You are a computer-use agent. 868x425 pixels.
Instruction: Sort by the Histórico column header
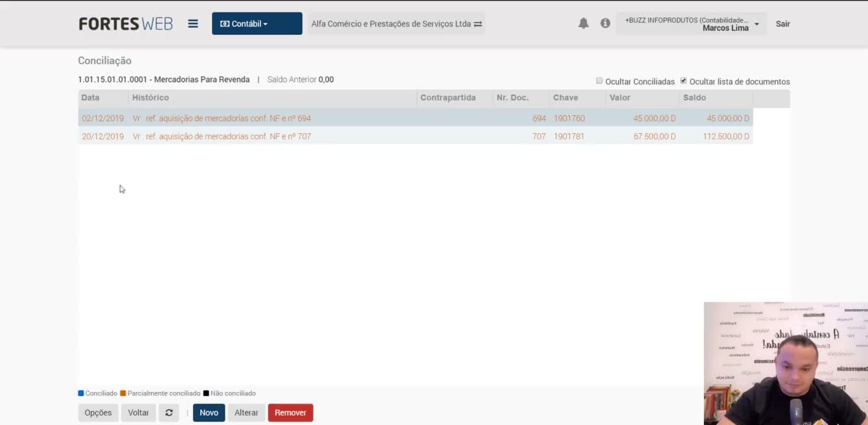(x=272, y=98)
